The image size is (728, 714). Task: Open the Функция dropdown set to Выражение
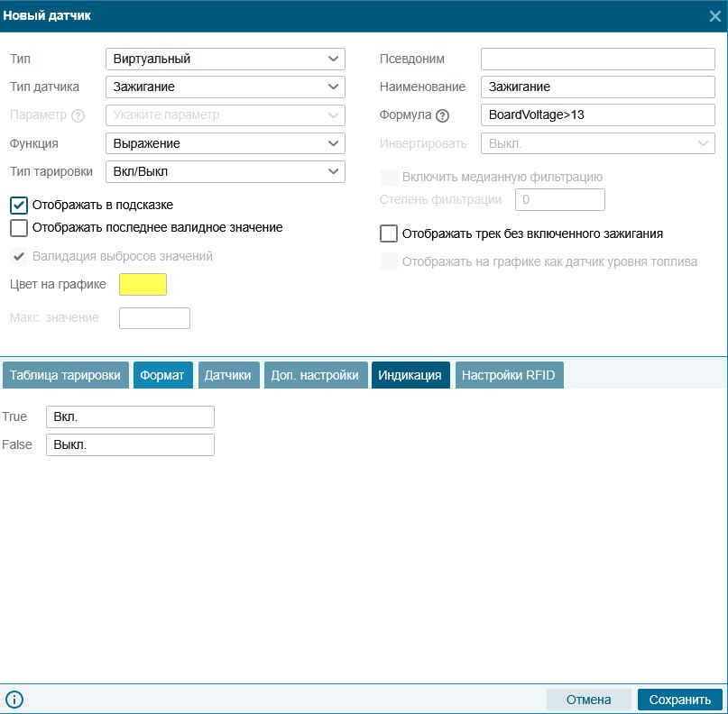pos(225,143)
